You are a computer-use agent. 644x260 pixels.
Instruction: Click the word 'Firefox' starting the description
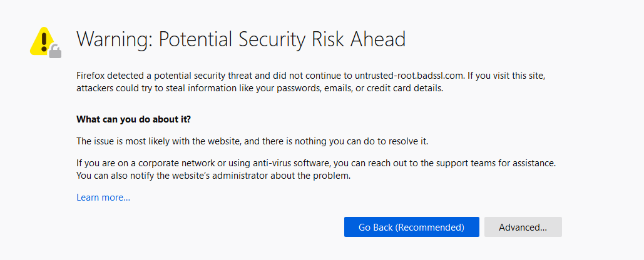[x=91, y=75]
